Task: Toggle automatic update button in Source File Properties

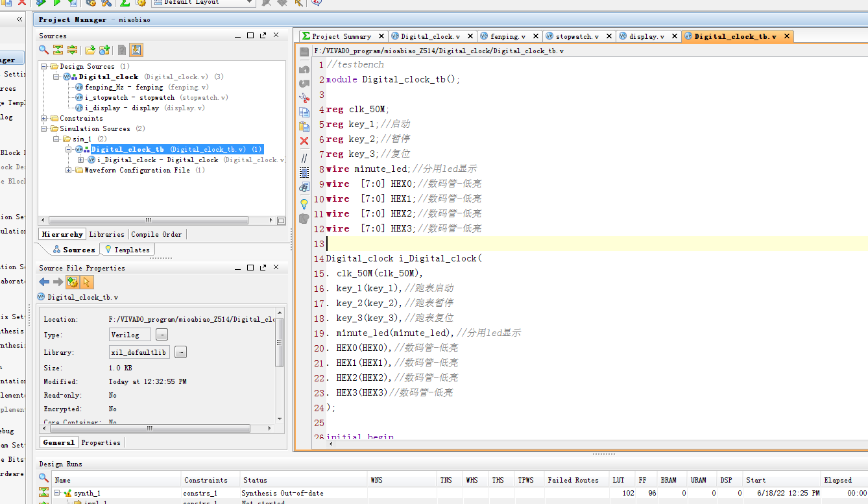Action: [x=73, y=282]
